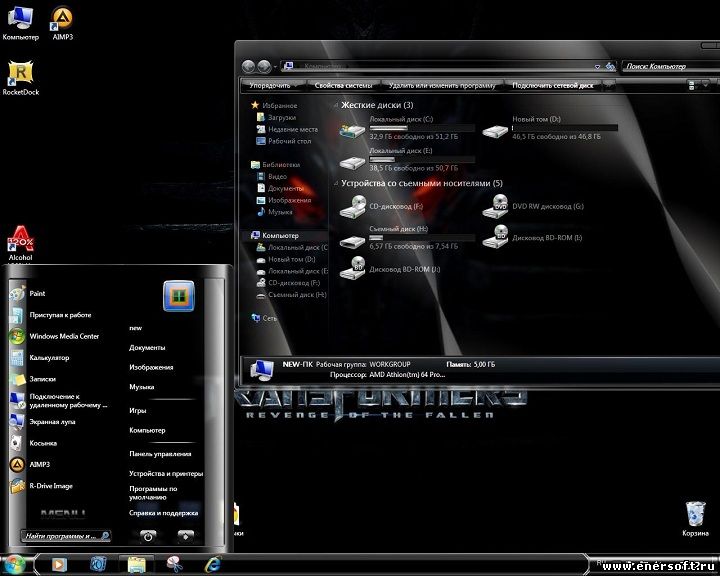Image resolution: width=720 pixels, height=576 pixels.
Task: Click the Поиск: Компьютер search box
Action: (669, 67)
